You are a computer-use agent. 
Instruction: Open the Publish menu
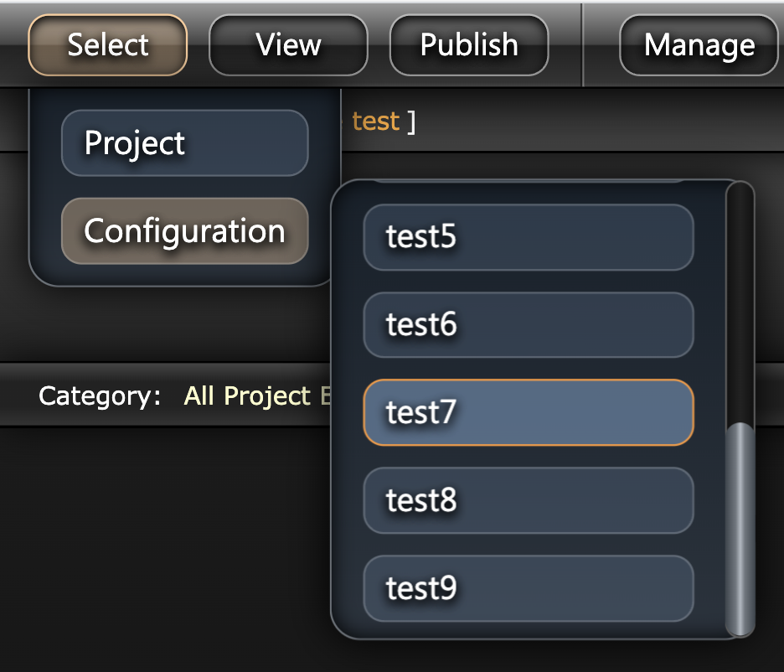click(468, 45)
